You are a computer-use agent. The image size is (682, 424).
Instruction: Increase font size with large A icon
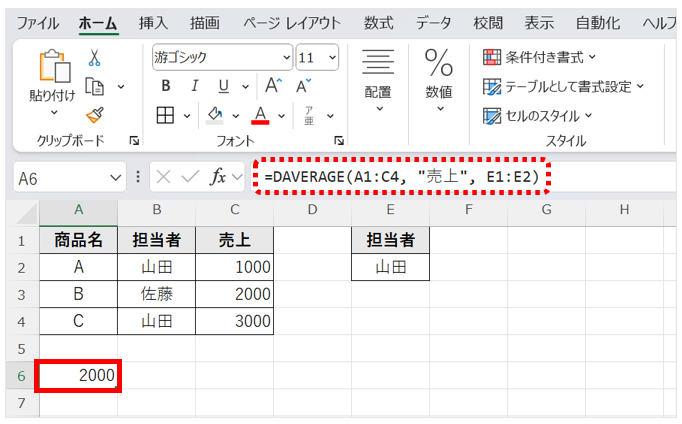pos(274,86)
